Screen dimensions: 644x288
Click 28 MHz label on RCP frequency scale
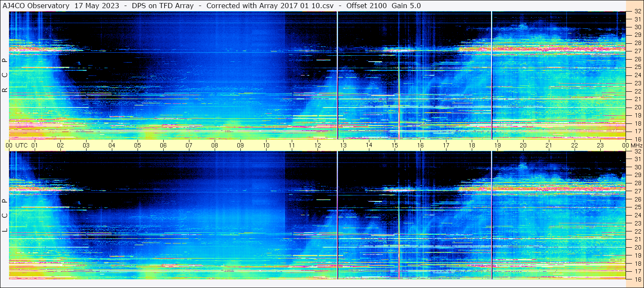click(x=637, y=43)
